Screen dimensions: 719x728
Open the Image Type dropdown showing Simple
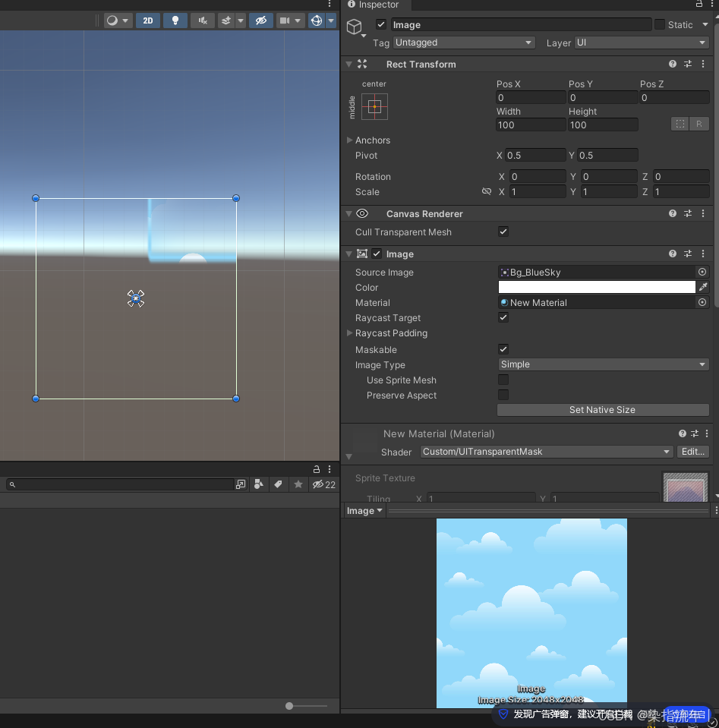(604, 364)
